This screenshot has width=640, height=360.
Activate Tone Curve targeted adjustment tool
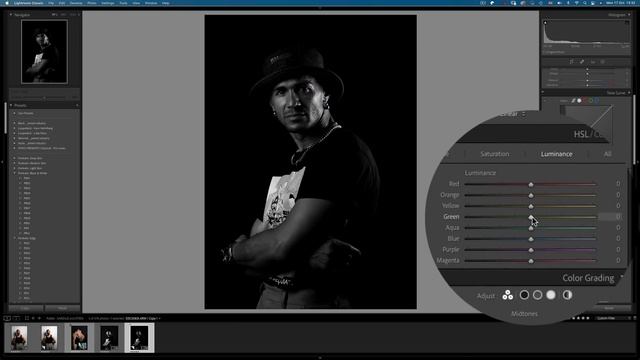(545, 100)
